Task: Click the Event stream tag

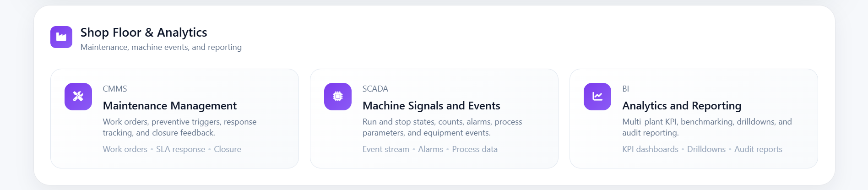Action: point(386,149)
